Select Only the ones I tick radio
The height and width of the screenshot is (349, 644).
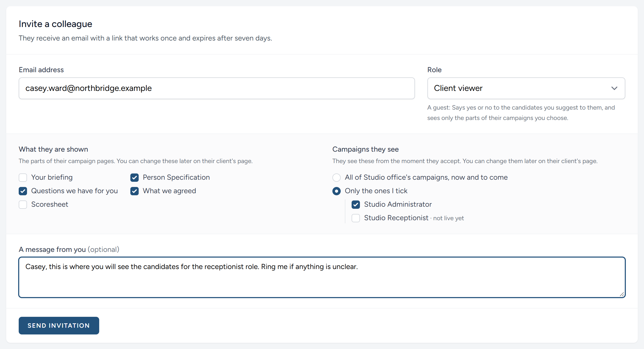click(x=337, y=191)
